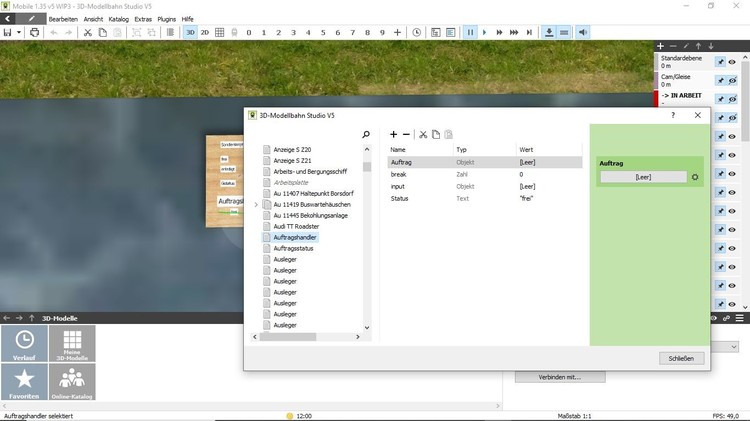Open the Katalog menu

pos(118,19)
